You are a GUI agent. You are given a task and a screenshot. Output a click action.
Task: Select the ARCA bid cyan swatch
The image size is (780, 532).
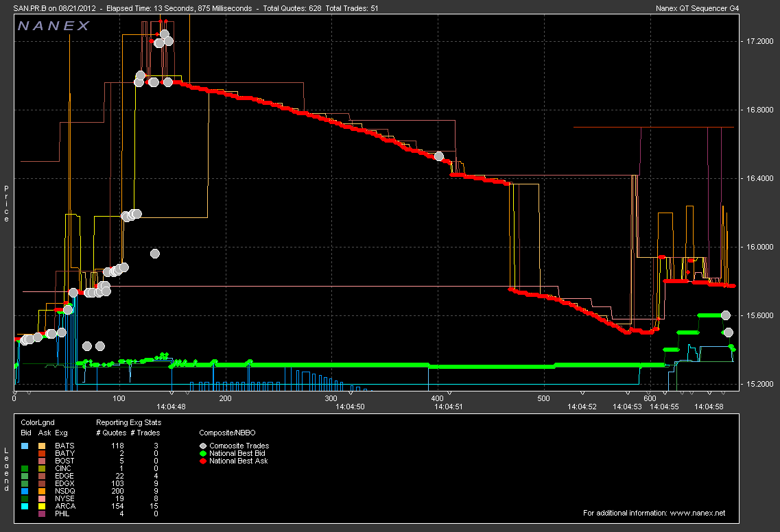(25, 506)
